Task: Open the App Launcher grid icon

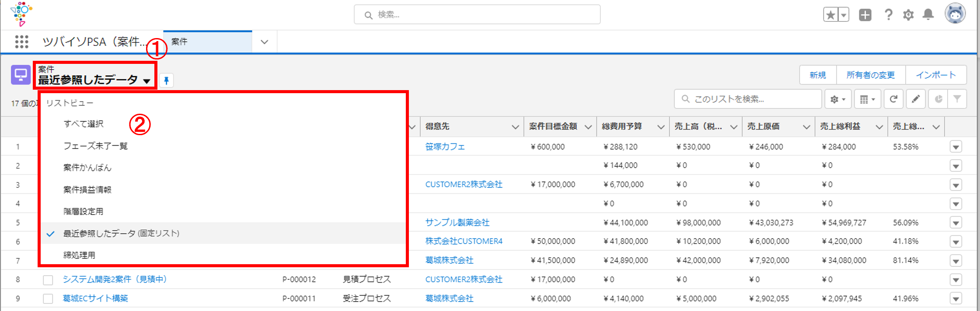Action: (x=21, y=42)
